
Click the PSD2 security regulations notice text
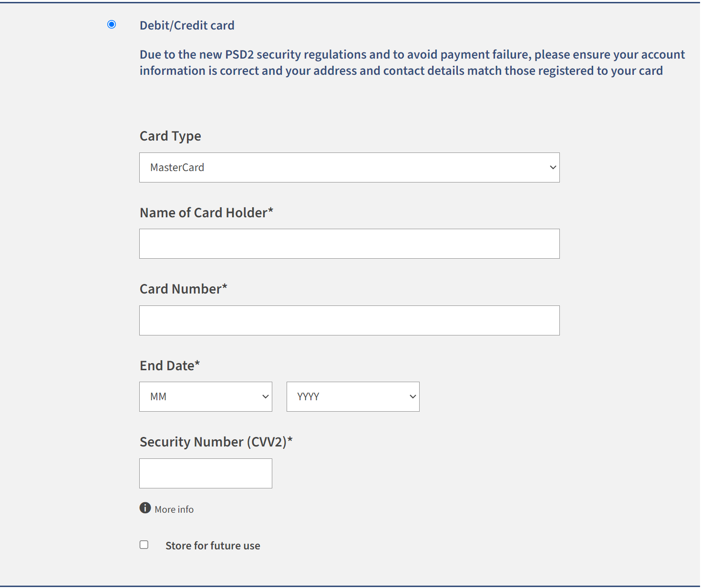412,62
